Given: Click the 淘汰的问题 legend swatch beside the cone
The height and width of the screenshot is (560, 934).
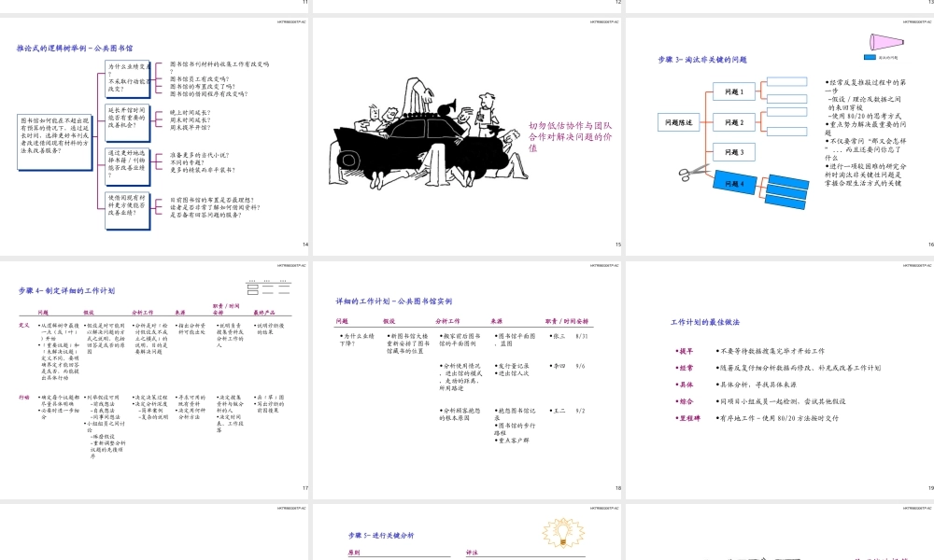Looking at the screenshot, I should click(x=869, y=55).
